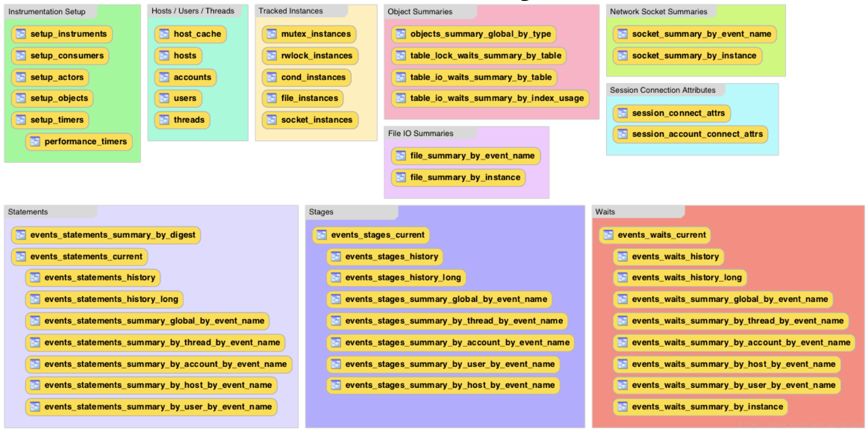Screen dimensions: 868x433
Task: Select events_statements_history table label
Action: (100, 277)
